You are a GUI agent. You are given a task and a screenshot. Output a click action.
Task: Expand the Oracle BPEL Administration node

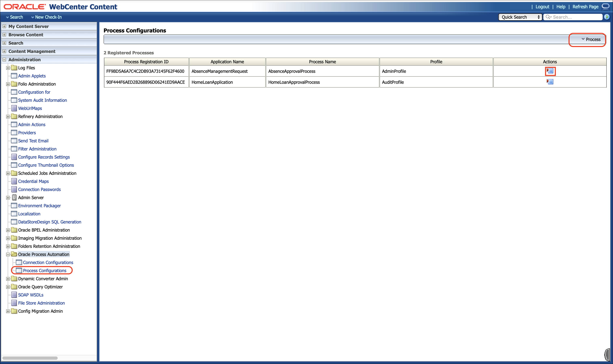click(x=8, y=230)
